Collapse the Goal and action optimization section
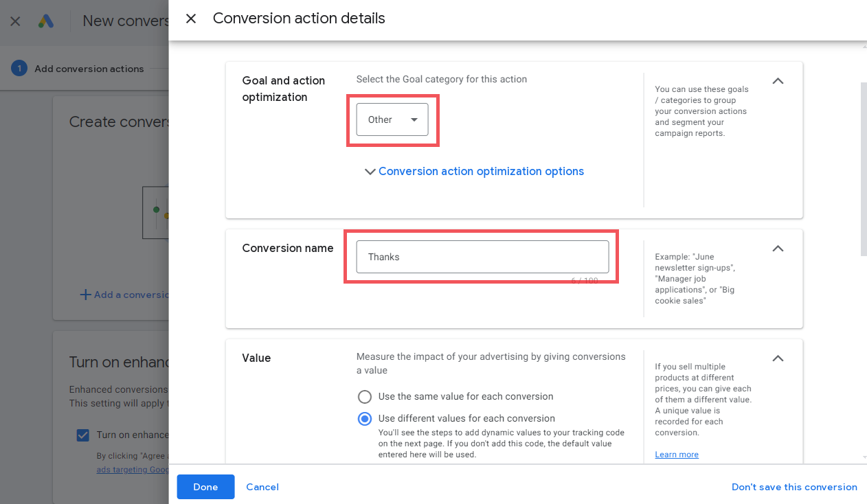The height and width of the screenshot is (504, 867). [778, 81]
